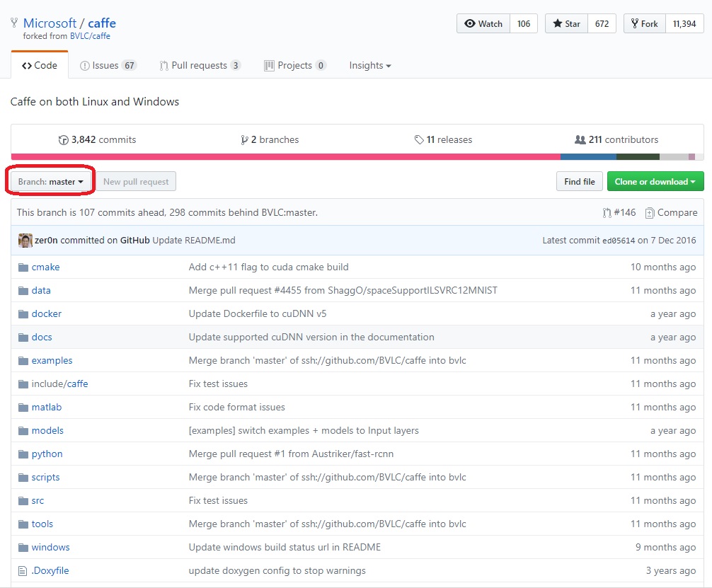Click the dark green language bar segment
712x588 pixels.
[x=638, y=156]
